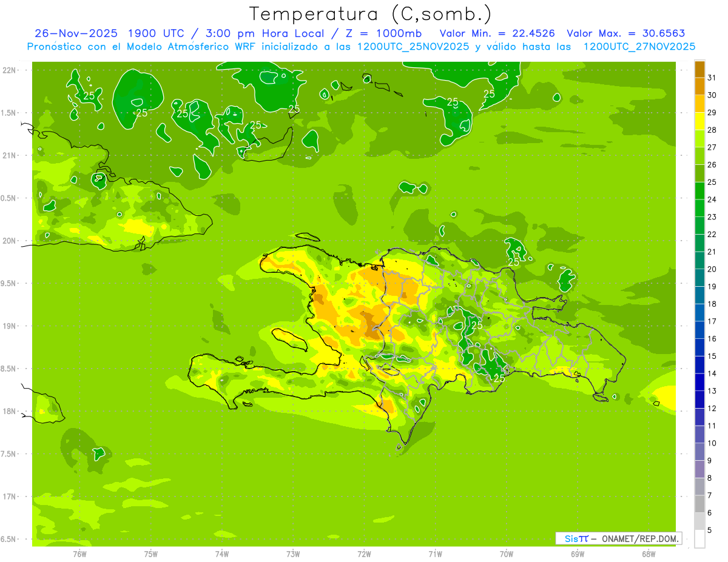Click the legend value '5'
Screen dimensions: 728x562
(x=710, y=530)
